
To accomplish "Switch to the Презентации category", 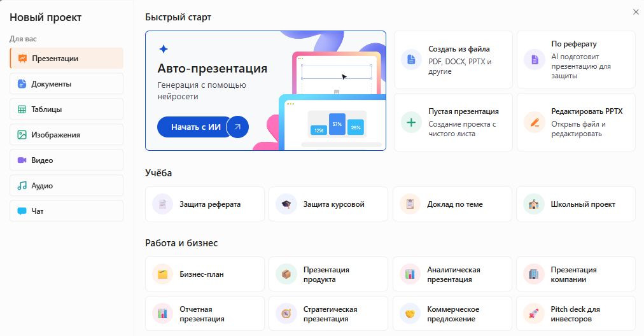I will coord(67,59).
